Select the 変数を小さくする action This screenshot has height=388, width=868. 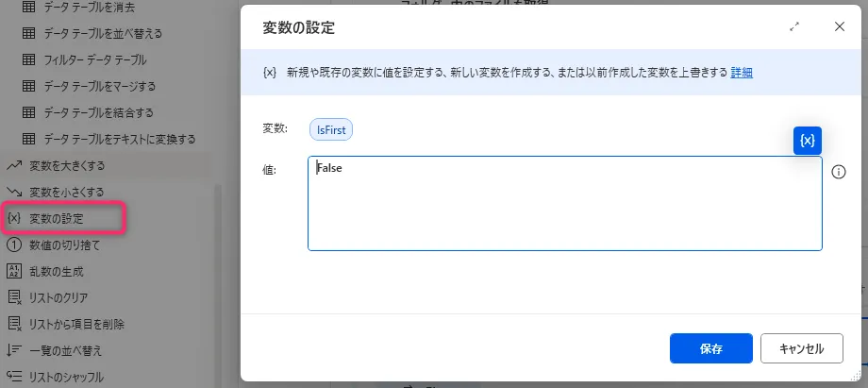click(x=66, y=192)
